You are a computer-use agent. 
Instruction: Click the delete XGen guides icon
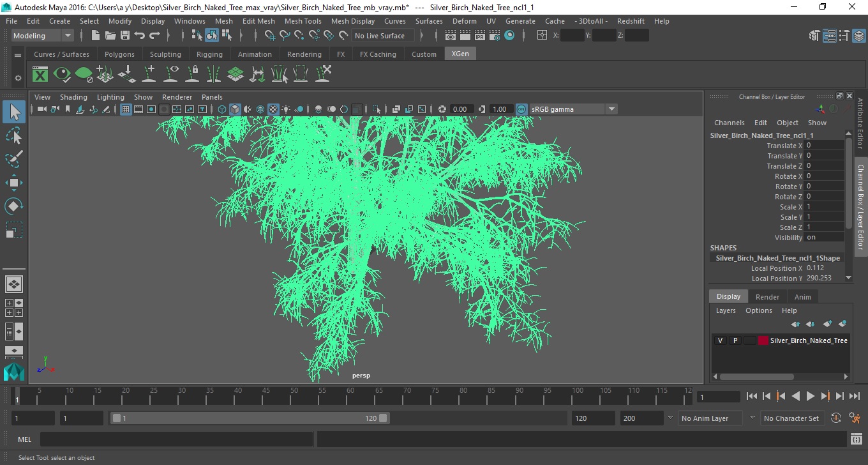[x=322, y=74]
